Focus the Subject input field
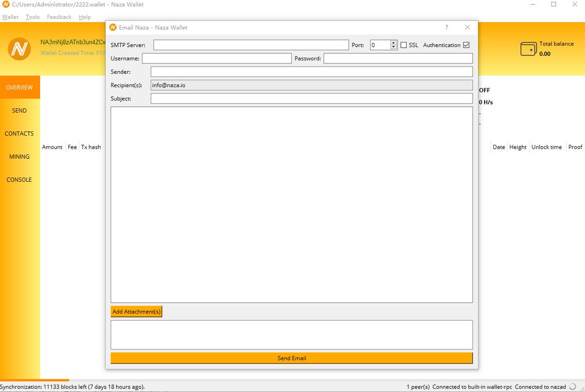Image resolution: width=585 pixels, height=392 pixels. point(312,98)
